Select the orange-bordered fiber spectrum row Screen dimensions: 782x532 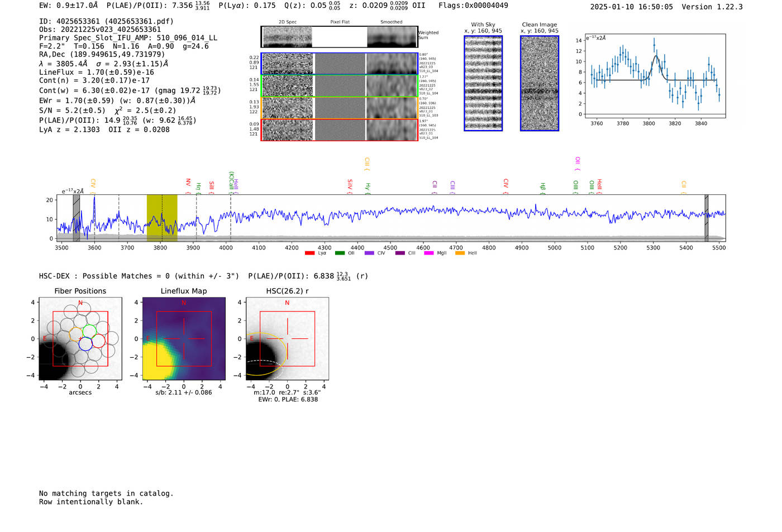(x=339, y=108)
